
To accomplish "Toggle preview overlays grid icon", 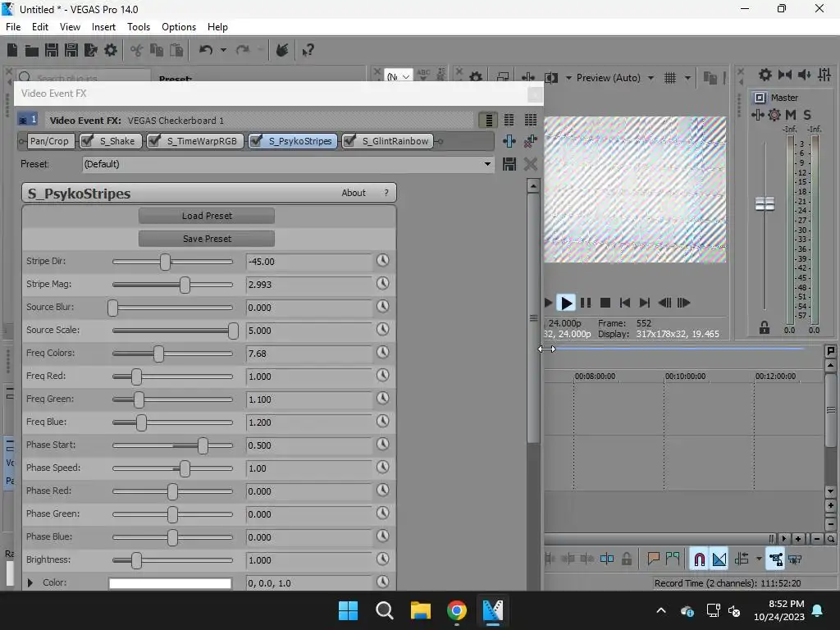I will (x=670, y=78).
